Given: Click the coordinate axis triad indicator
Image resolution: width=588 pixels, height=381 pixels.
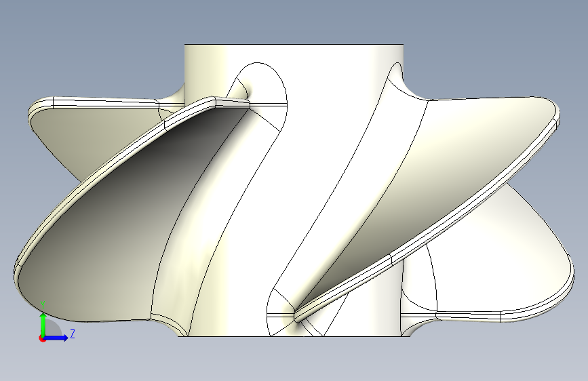Looking at the screenshot, I should tap(56, 322).
